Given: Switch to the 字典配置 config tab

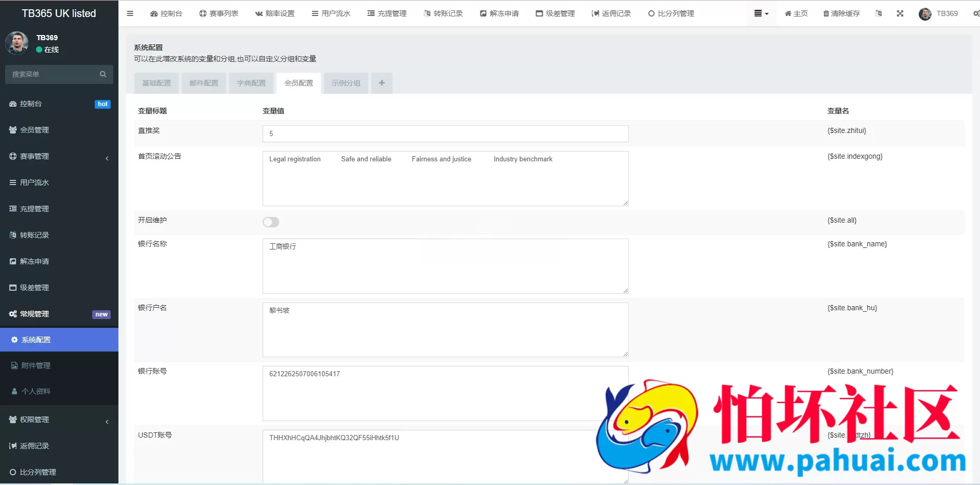Looking at the screenshot, I should tap(251, 83).
